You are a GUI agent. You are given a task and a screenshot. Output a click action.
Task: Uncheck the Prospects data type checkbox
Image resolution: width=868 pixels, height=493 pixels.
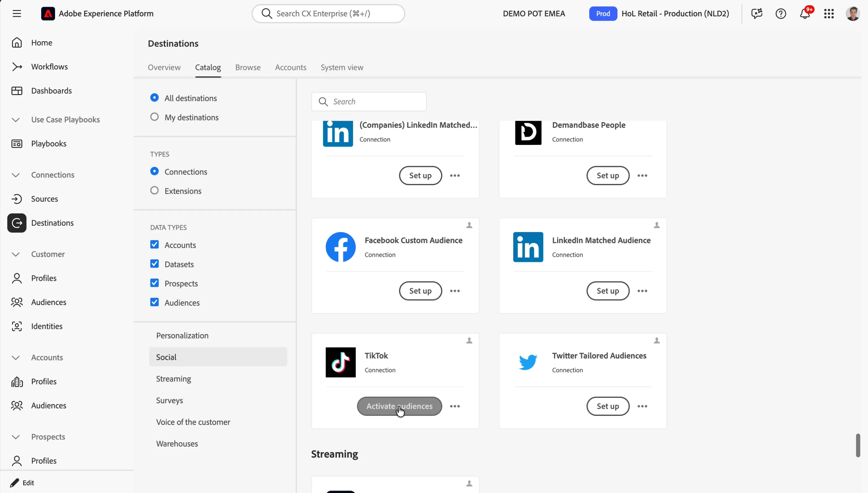click(154, 283)
